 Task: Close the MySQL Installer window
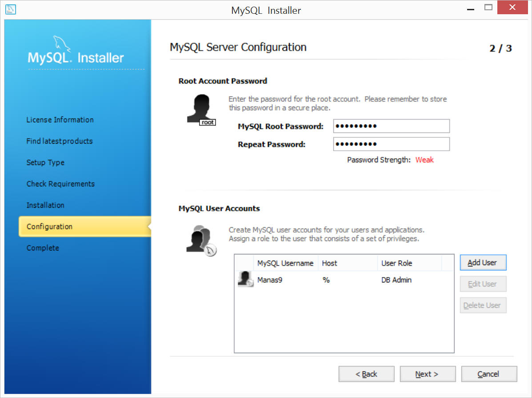[512, 7]
